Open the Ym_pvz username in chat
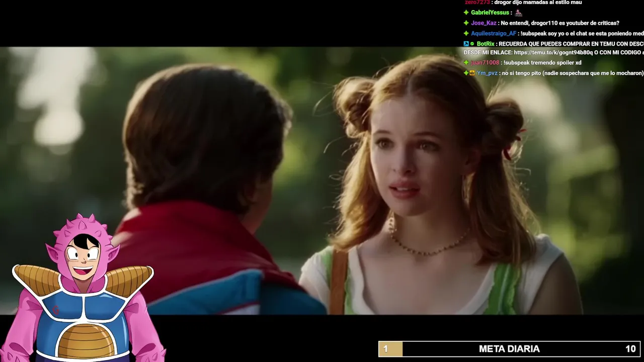The height and width of the screenshot is (362, 644). [x=487, y=73]
